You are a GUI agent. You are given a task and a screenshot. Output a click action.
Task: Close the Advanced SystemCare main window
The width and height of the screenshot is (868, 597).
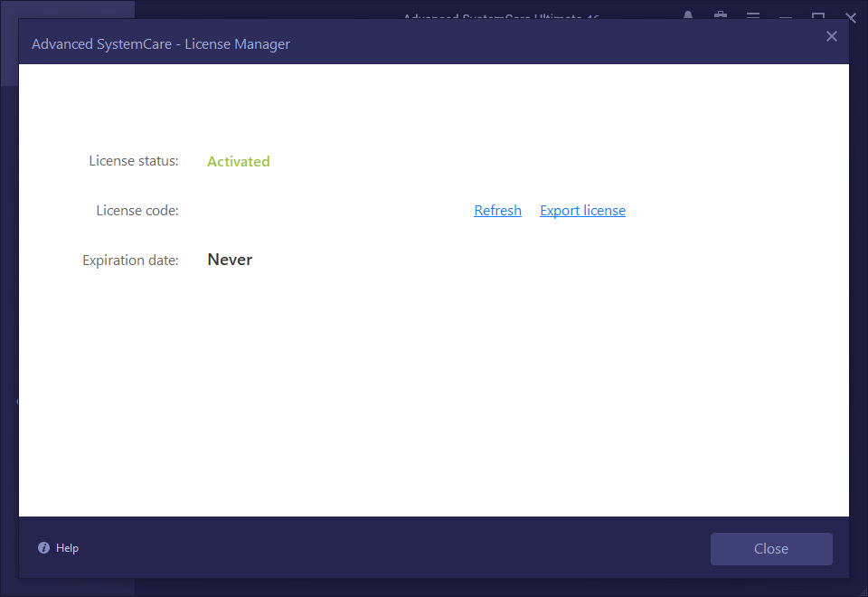pyautogui.click(x=851, y=17)
